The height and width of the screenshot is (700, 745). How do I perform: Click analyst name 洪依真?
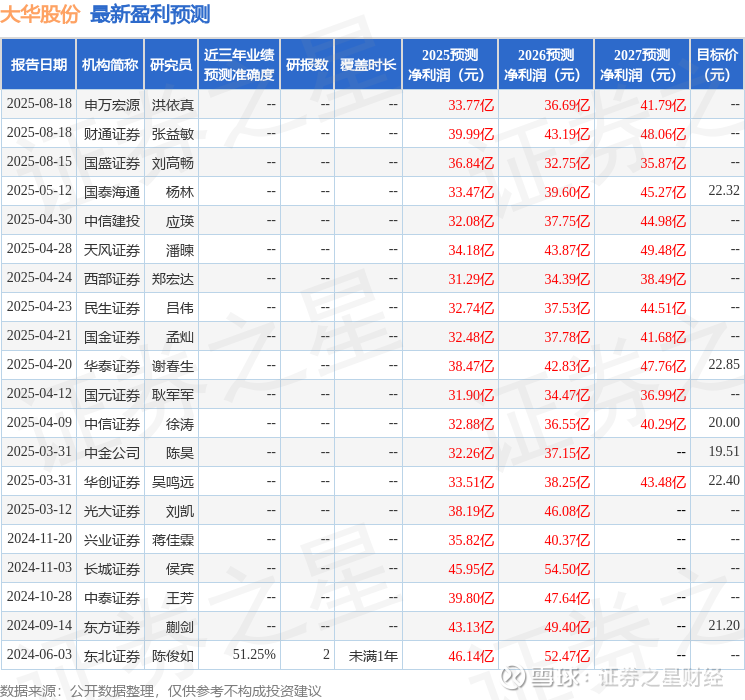click(172, 105)
